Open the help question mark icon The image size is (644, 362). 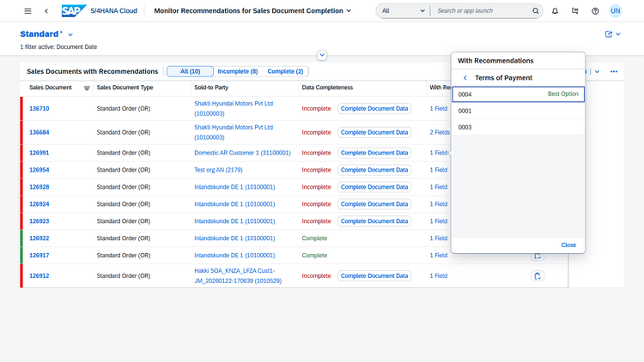595,11
